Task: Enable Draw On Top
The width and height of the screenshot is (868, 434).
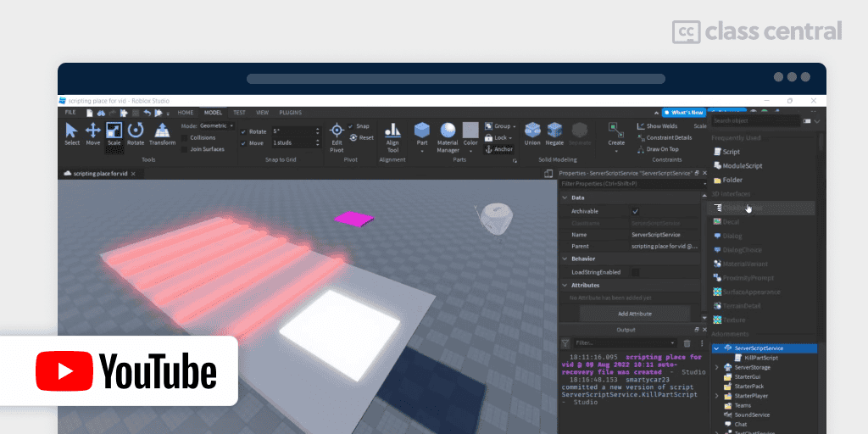Action: (x=658, y=149)
